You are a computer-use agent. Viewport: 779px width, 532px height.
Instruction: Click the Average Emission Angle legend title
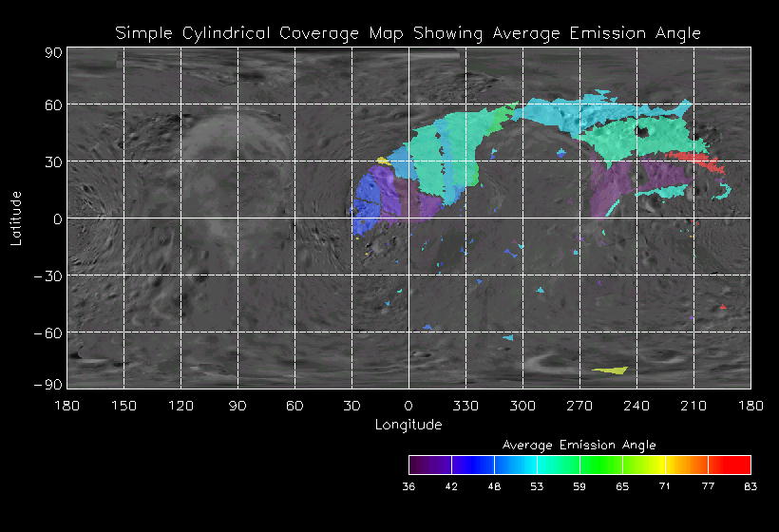click(x=579, y=445)
